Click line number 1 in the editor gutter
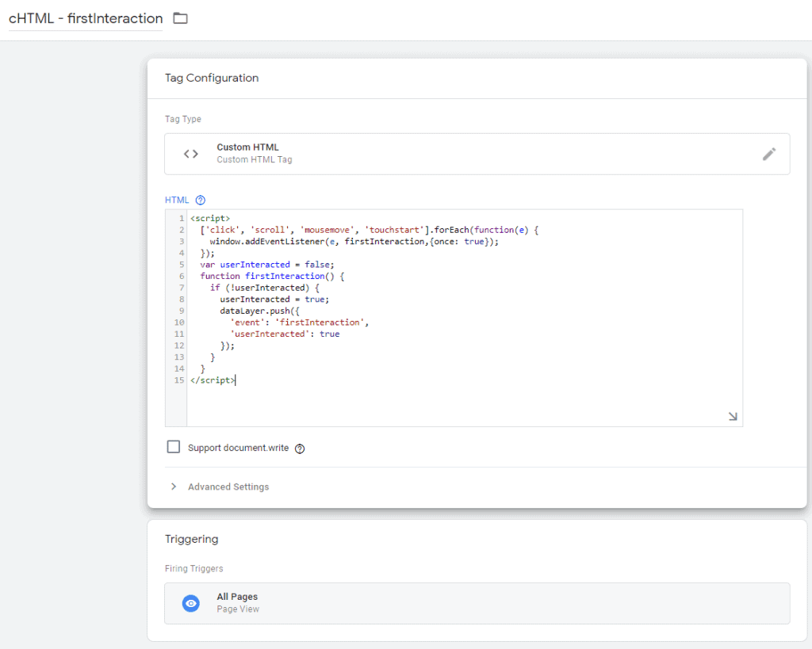The width and height of the screenshot is (812, 649). click(x=182, y=218)
